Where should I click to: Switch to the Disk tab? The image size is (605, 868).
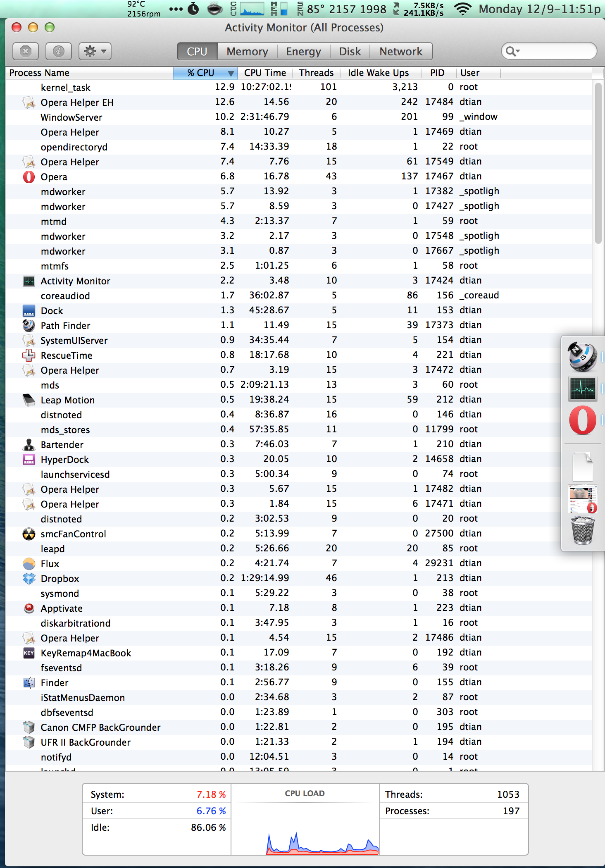(350, 51)
